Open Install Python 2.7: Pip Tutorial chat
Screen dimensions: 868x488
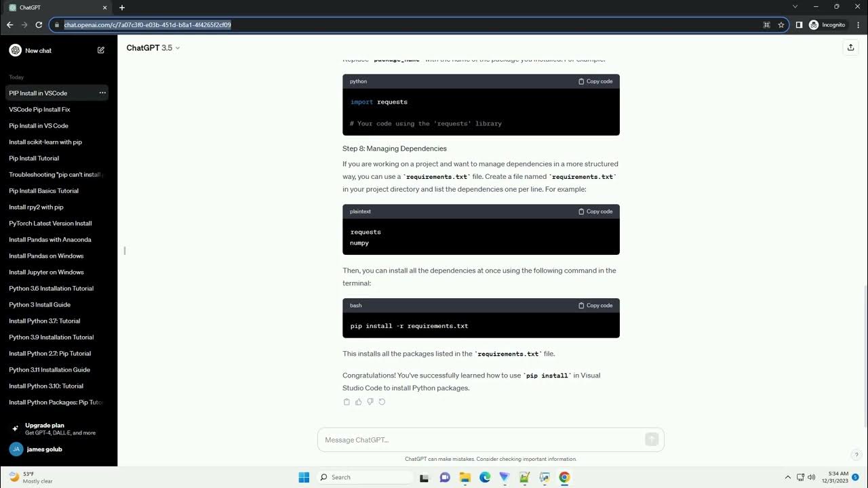(57, 353)
